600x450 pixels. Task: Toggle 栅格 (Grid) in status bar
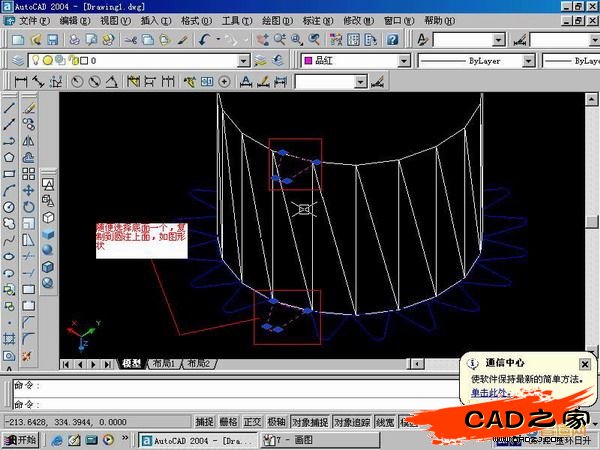(x=228, y=421)
